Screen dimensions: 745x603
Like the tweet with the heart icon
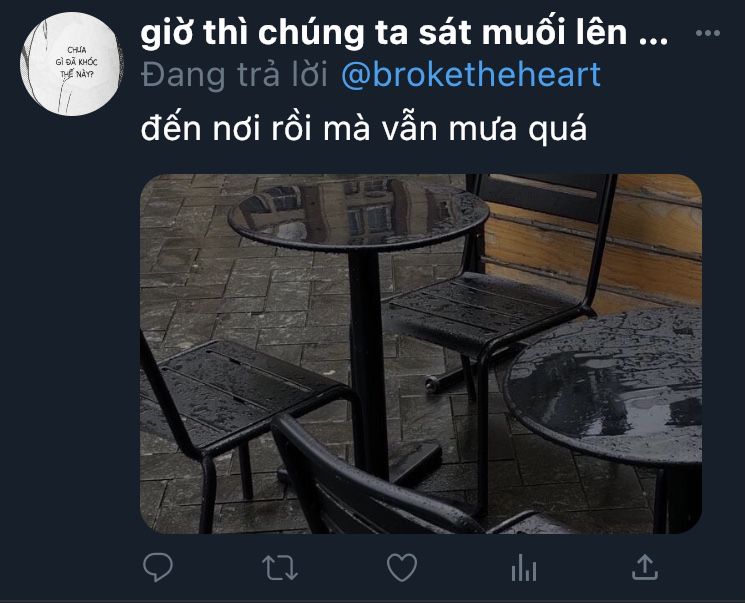click(x=402, y=567)
